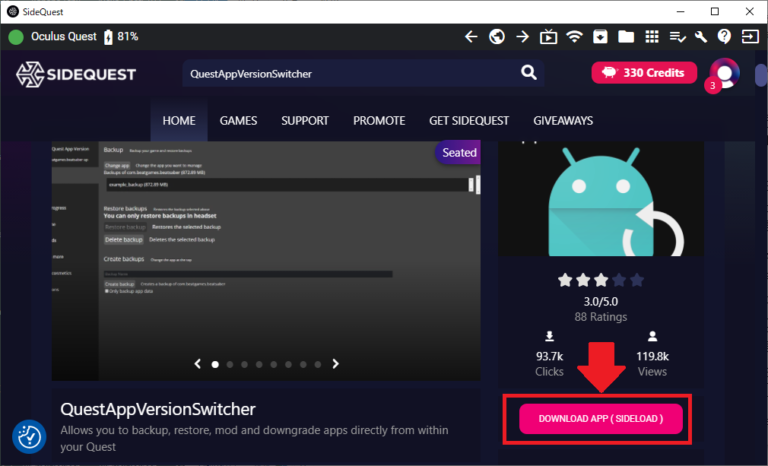The width and height of the screenshot is (768, 466).
Task: Open device settings wrench icon
Action: click(701, 37)
